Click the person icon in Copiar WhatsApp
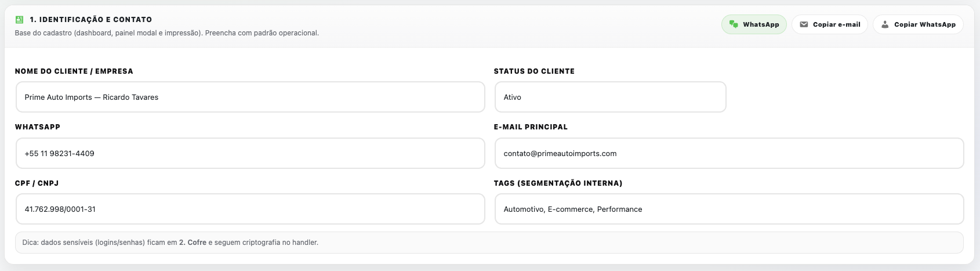Image resolution: width=980 pixels, height=271 pixels. (885, 24)
